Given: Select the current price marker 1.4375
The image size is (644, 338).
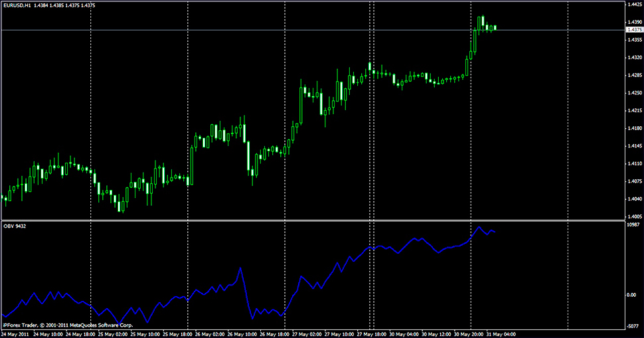Looking at the screenshot, I should tap(633, 30).
